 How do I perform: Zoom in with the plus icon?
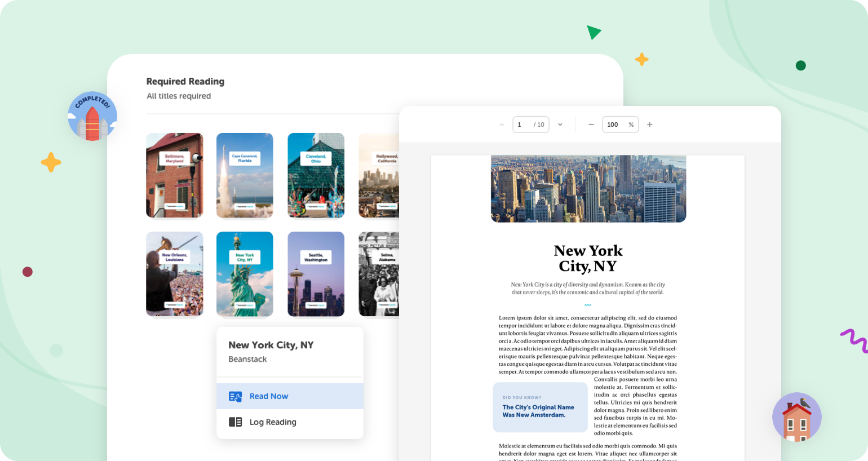pyautogui.click(x=650, y=125)
